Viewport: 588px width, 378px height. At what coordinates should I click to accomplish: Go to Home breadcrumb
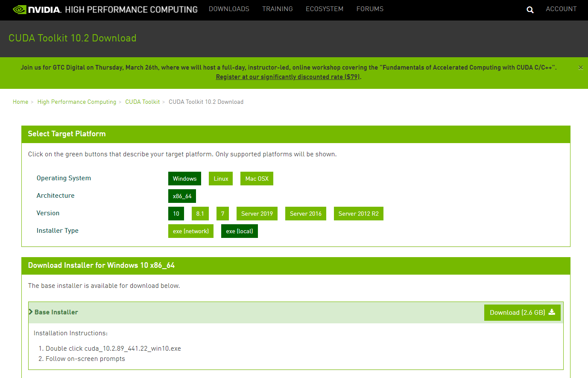pyautogui.click(x=20, y=102)
